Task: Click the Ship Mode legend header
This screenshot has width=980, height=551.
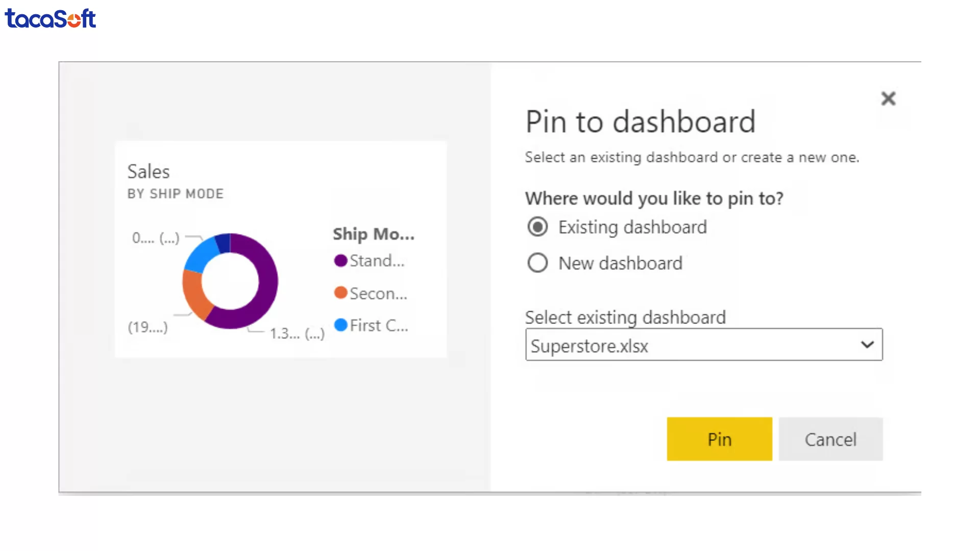Action: point(373,234)
